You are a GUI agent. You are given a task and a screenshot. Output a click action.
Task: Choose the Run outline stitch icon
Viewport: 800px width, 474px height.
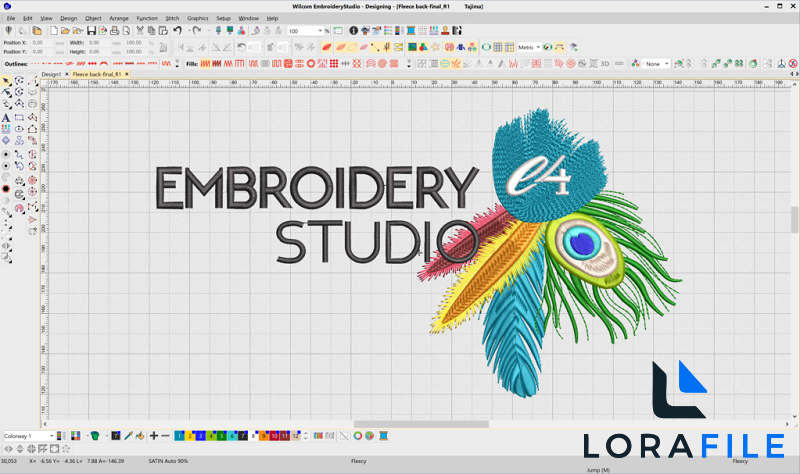pyautogui.click(x=36, y=64)
